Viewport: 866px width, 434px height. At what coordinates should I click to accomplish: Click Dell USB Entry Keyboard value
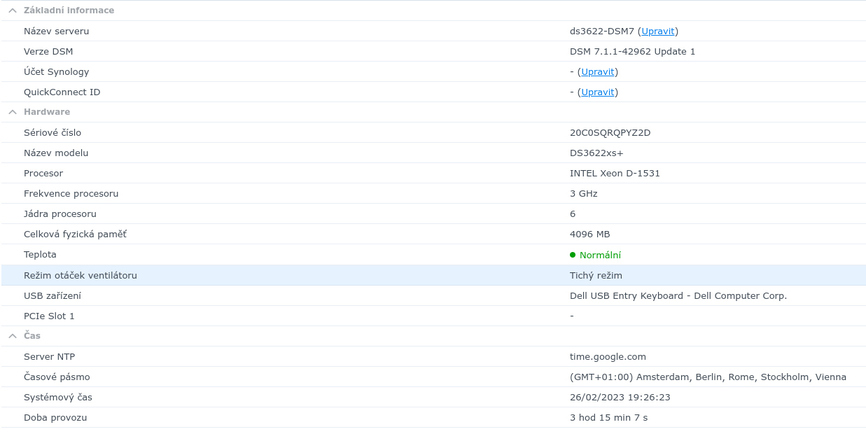678,295
